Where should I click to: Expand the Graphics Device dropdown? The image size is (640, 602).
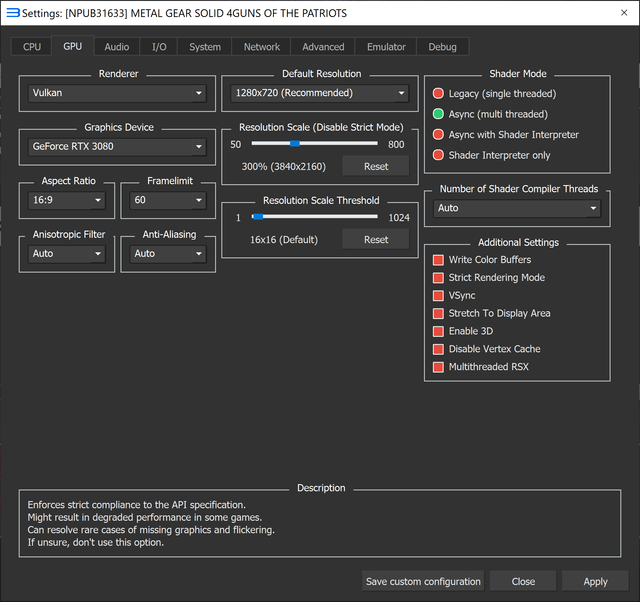pos(117,147)
